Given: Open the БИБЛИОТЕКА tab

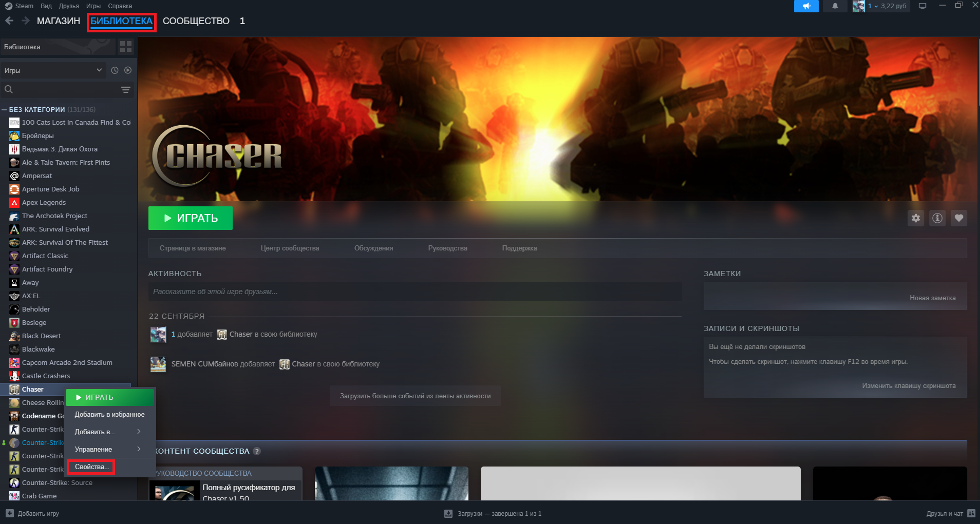Looking at the screenshot, I should 122,21.
